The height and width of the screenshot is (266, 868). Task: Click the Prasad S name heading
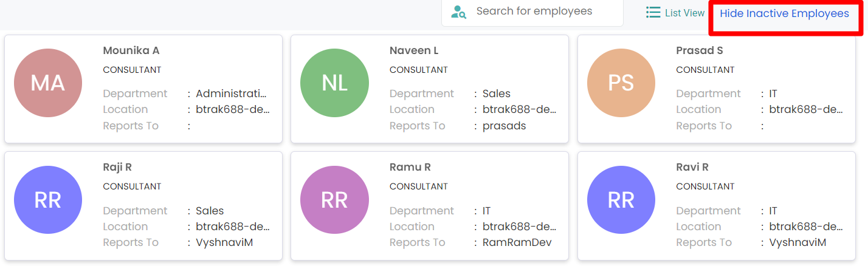point(700,50)
